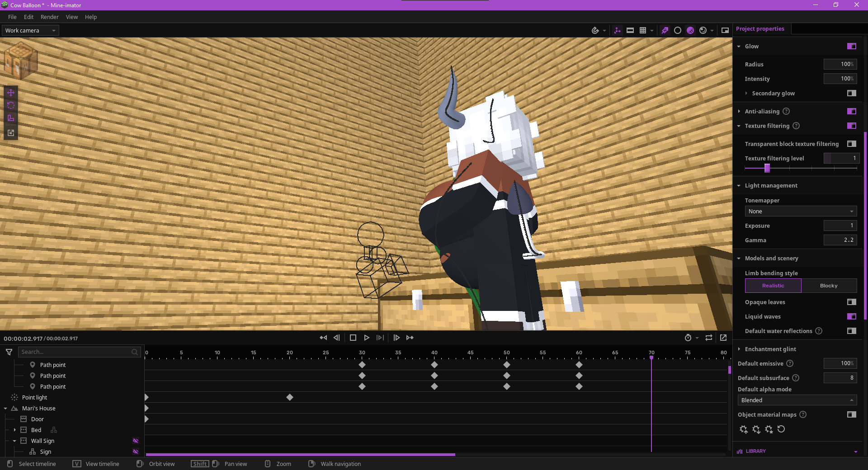Adjust the Texture filtering level slider
The width and height of the screenshot is (868, 470).
click(x=801, y=168)
